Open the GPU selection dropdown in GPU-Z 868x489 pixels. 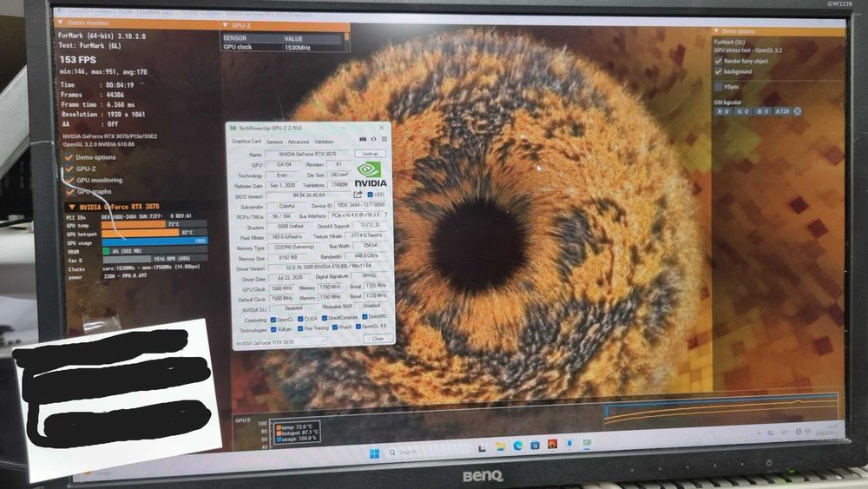[279, 342]
